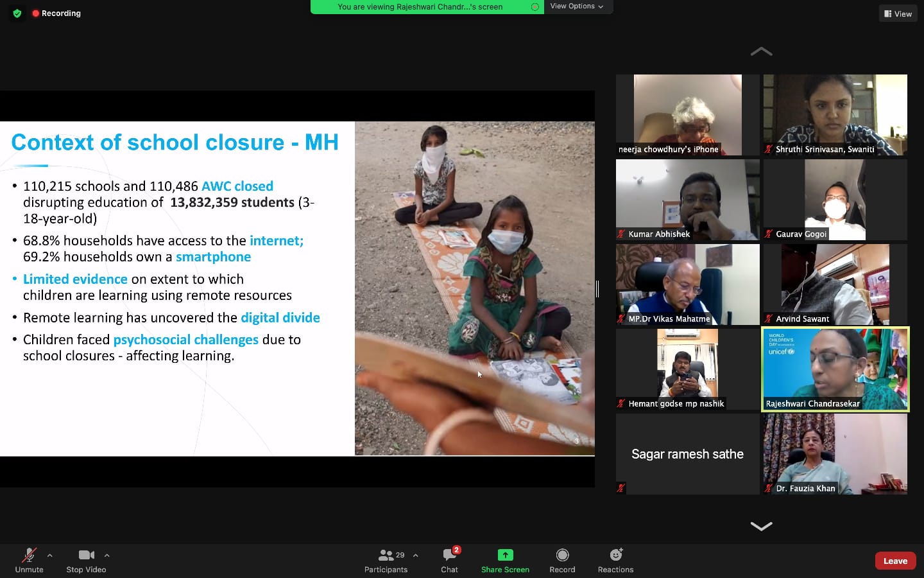Click the divider handle beside shared screen
The width and height of the screenshot is (924, 578).
click(x=597, y=289)
